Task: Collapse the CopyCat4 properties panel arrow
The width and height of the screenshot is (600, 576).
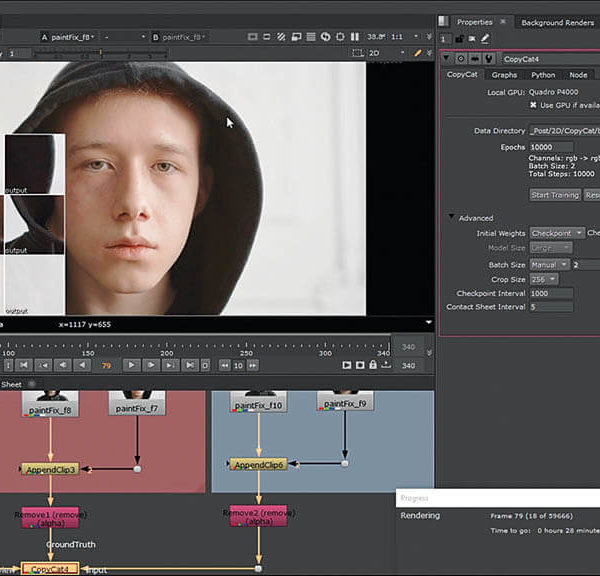Action: coord(447,59)
